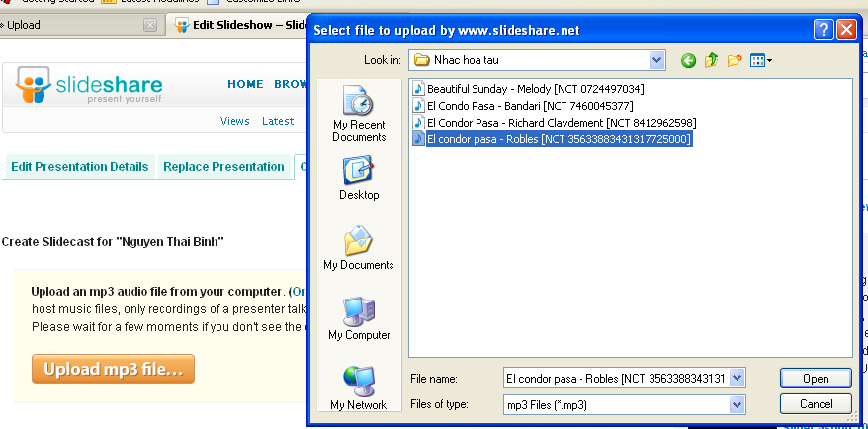Go back with the green Back arrow icon
The height and width of the screenshot is (429, 868).
[x=689, y=60]
